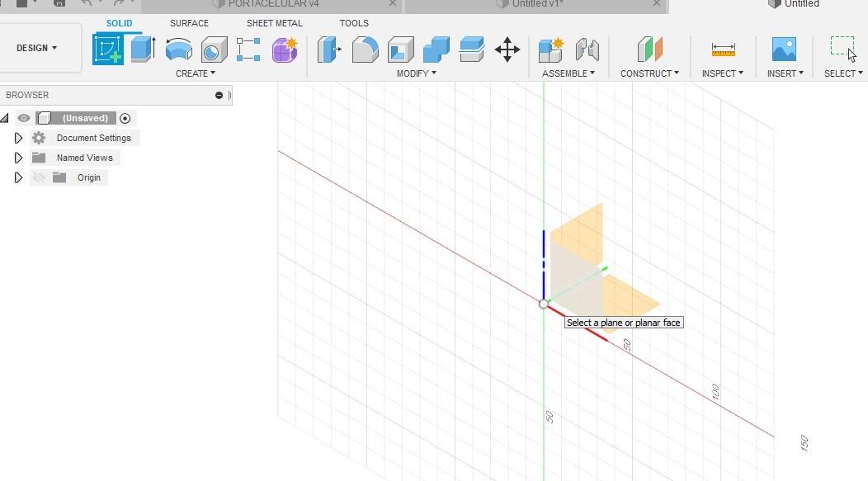Select the New Component tool
This screenshot has height=481, width=868.
(551, 50)
